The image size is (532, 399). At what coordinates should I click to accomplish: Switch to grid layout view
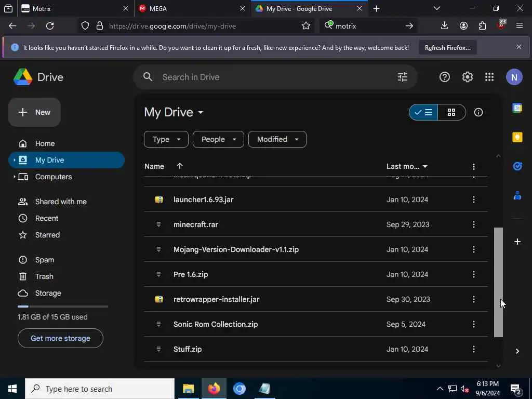451,112
